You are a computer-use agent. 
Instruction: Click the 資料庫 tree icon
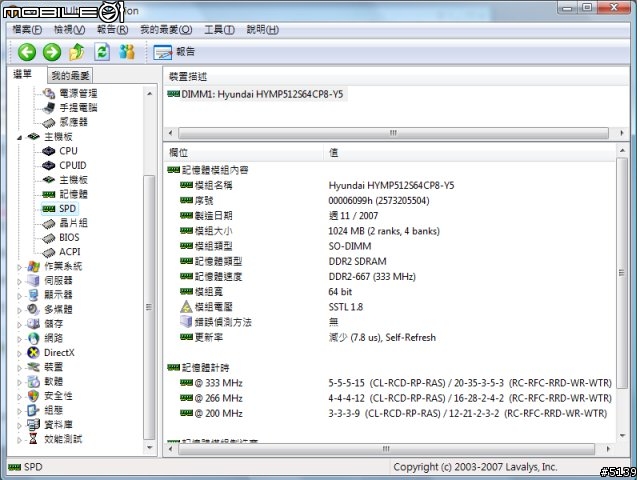tap(33, 425)
